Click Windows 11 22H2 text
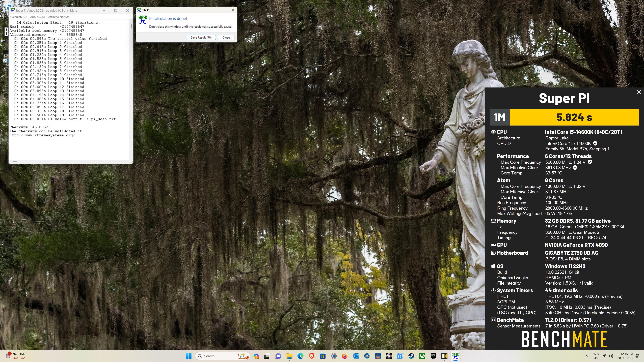 point(565,266)
